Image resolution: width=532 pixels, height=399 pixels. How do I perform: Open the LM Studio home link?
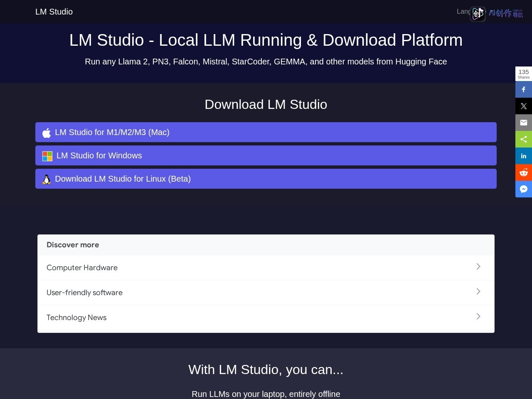point(54,12)
